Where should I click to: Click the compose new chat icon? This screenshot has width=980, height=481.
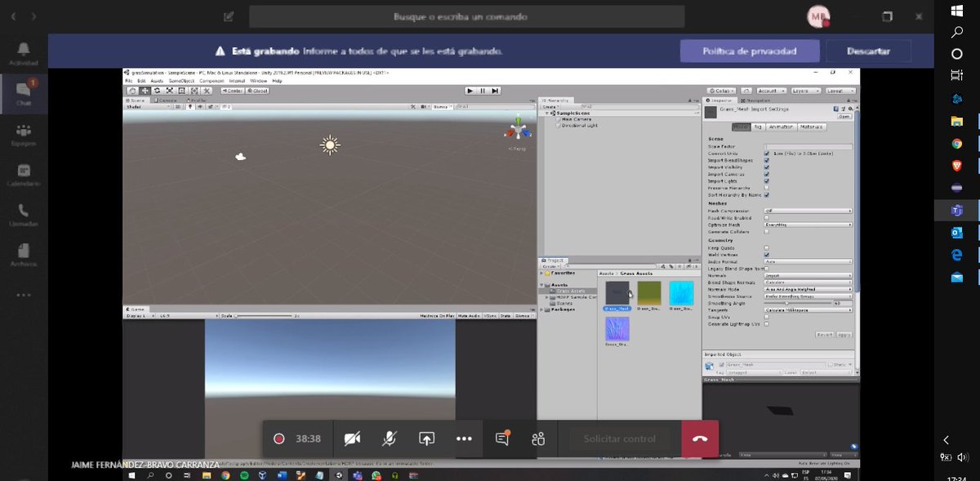[x=228, y=16]
